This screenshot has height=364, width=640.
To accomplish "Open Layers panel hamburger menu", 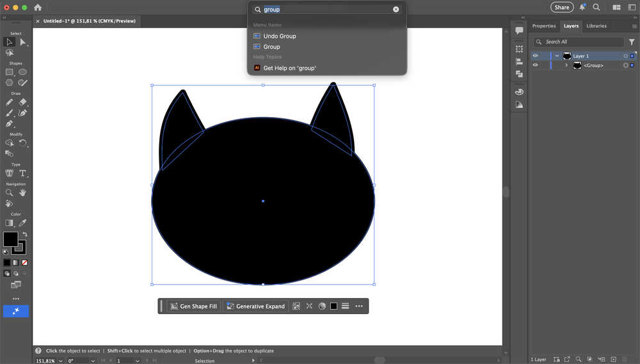I will point(634,26).
